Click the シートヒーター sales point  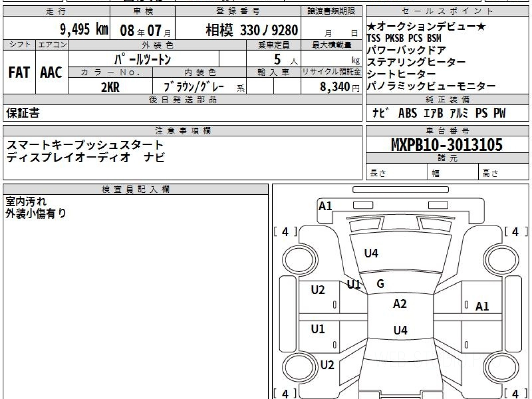(402, 74)
